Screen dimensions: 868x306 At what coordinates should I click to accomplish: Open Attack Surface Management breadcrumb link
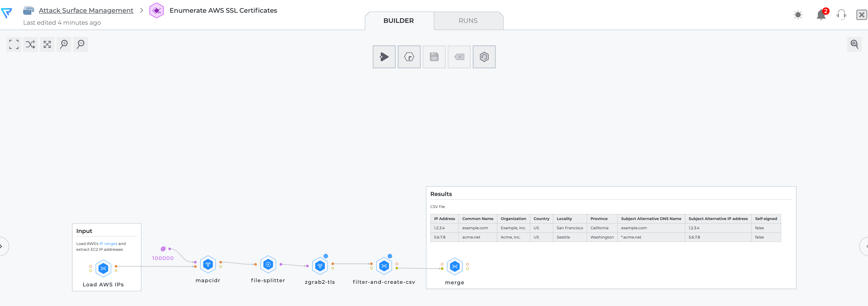86,10
